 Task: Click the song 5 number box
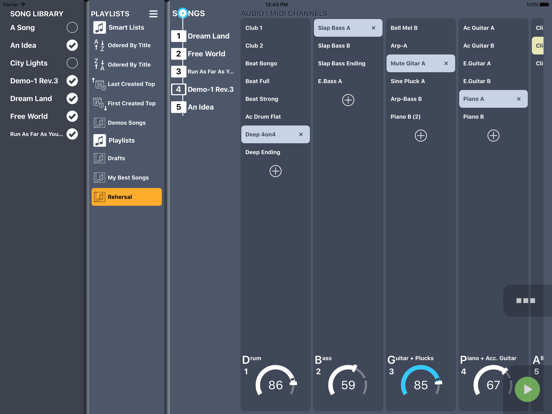pyautogui.click(x=178, y=107)
